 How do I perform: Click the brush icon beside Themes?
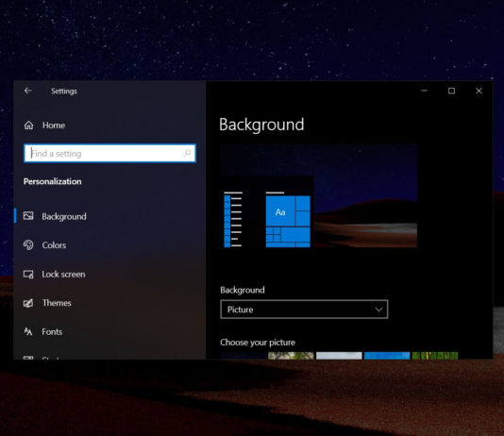pyautogui.click(x=28, y=303)
